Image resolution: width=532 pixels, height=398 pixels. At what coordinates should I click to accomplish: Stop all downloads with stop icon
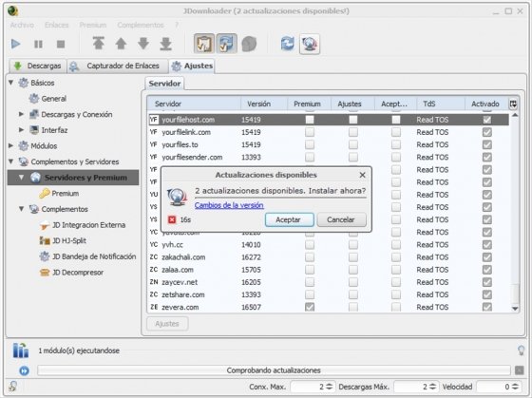(61, 44)
